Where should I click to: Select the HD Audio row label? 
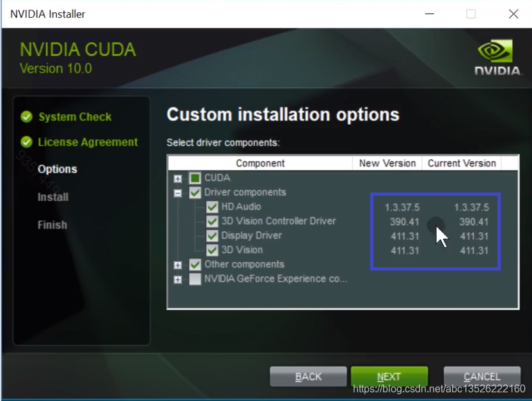coord(241,207)
